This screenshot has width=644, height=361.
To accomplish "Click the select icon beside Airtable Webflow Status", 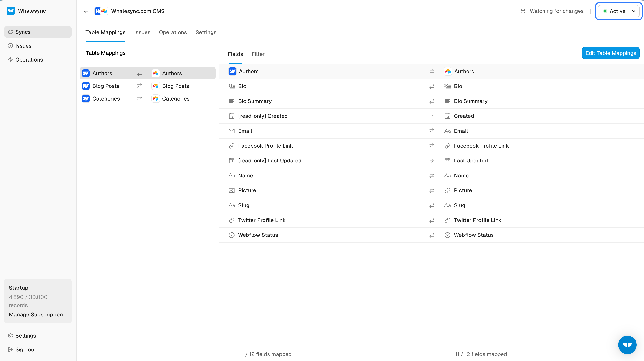I will click(x=447, y=235).
